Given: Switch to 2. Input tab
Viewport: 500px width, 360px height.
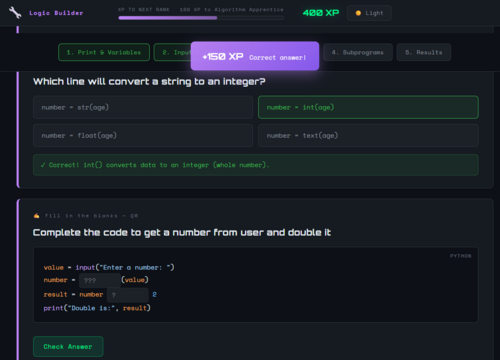Looking at the screenshot, I should 172,52.
